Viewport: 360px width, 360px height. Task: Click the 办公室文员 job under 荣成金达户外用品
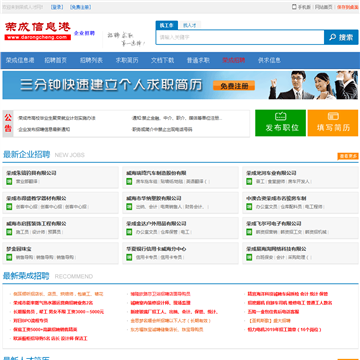(x=146, y=232)
